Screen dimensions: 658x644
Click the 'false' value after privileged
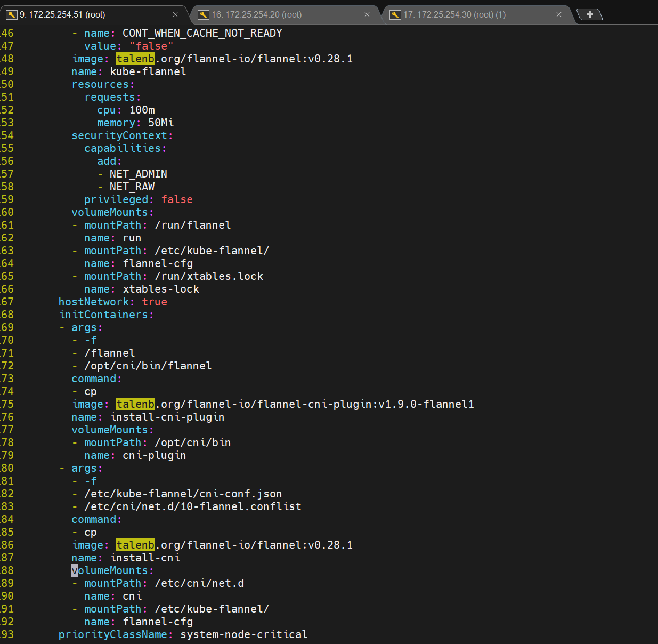click(x=177, y=199)
